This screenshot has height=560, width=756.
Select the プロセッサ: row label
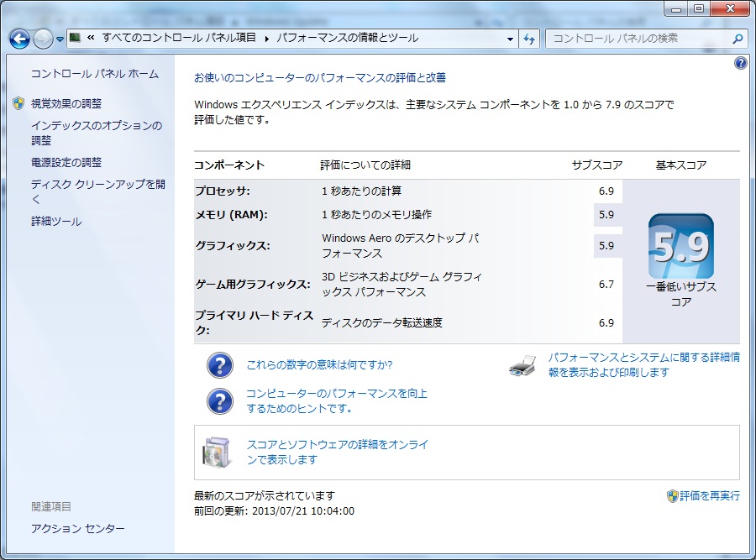click(223, 191)
